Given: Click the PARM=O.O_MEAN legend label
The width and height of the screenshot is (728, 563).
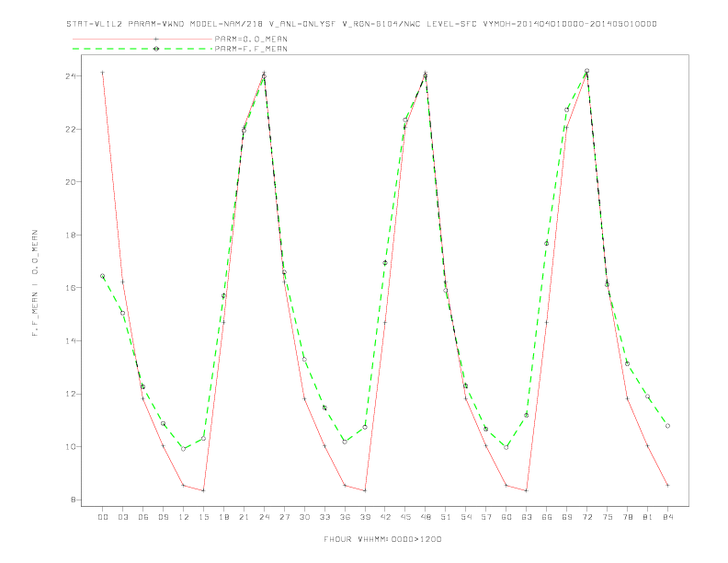Looking at the screenshot, I should tap(251, 39).
